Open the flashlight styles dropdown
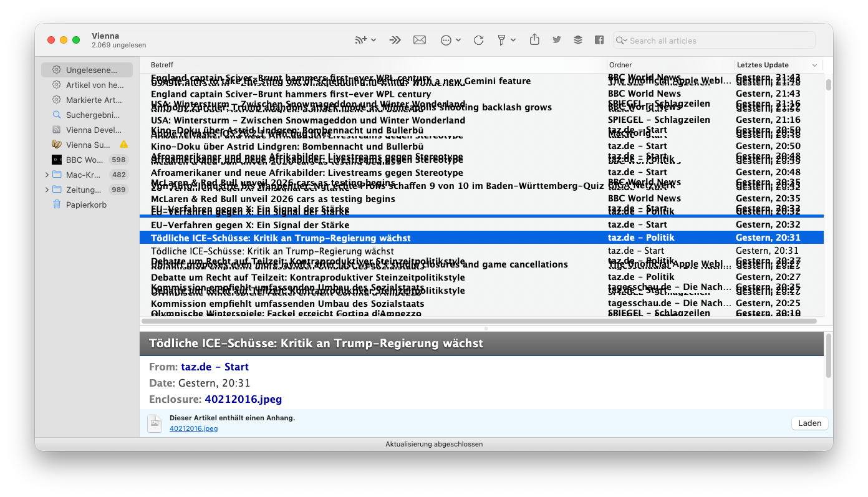 pos(506,40)
